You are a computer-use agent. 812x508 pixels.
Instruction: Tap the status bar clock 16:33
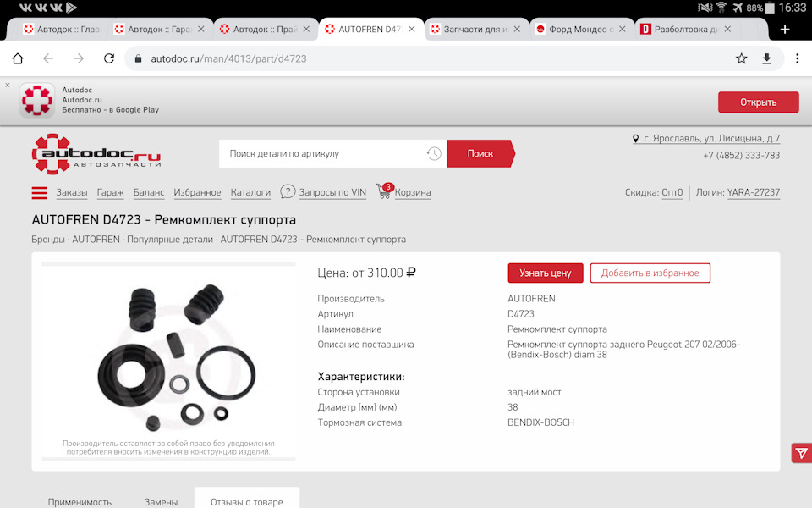pos(793,8)
